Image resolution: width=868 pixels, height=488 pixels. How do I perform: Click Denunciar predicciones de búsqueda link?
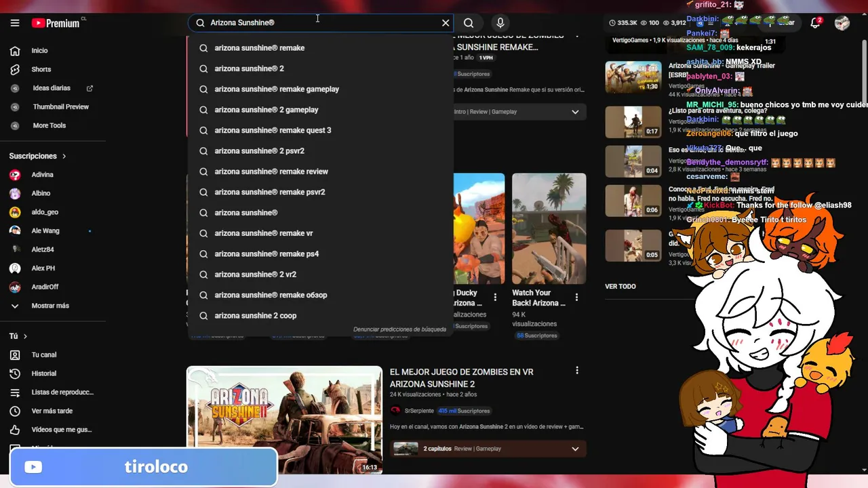399,329
